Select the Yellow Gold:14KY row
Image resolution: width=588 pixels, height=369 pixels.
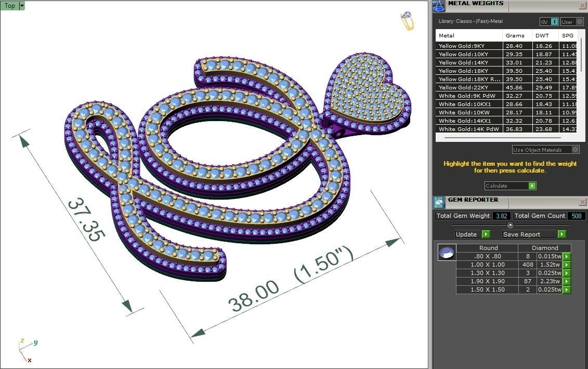pyautogui.click(x=506, y=62)
